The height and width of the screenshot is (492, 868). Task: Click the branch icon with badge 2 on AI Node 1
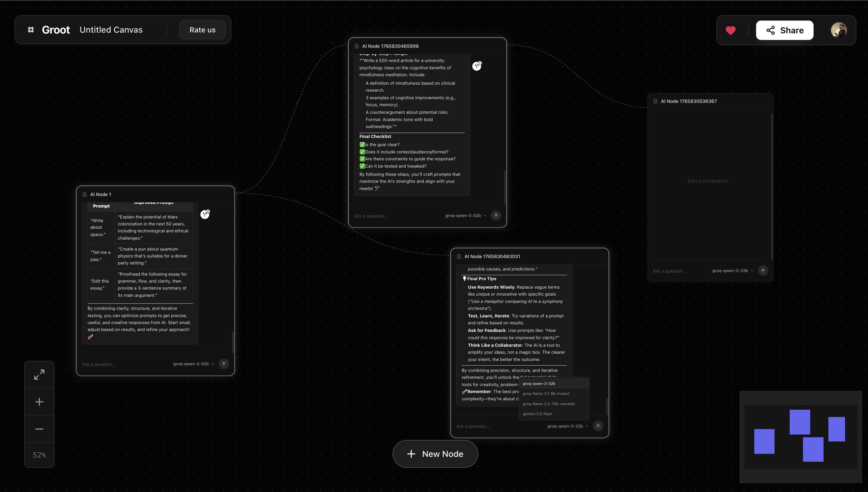[x=205, y=214]
